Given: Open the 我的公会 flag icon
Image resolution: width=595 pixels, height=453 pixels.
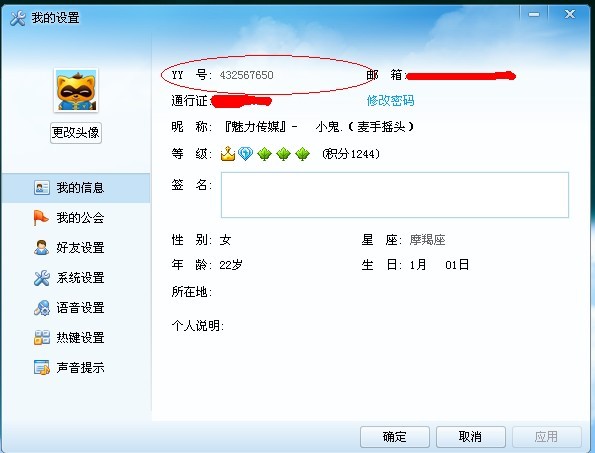Looking at the screenshot, I should (41, 218).
